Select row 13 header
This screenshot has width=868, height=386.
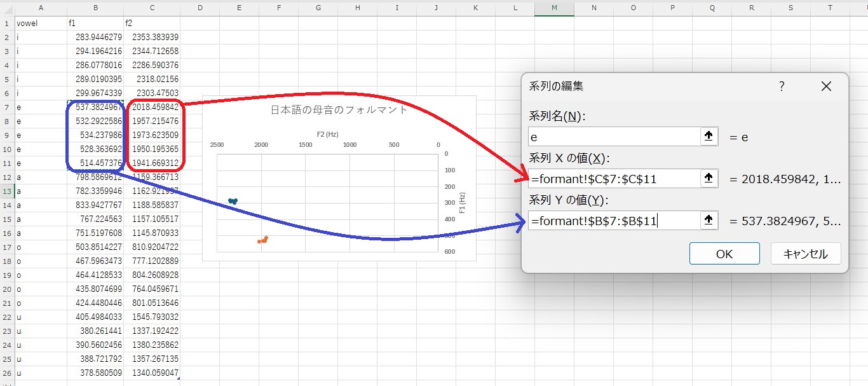point(6,191)
